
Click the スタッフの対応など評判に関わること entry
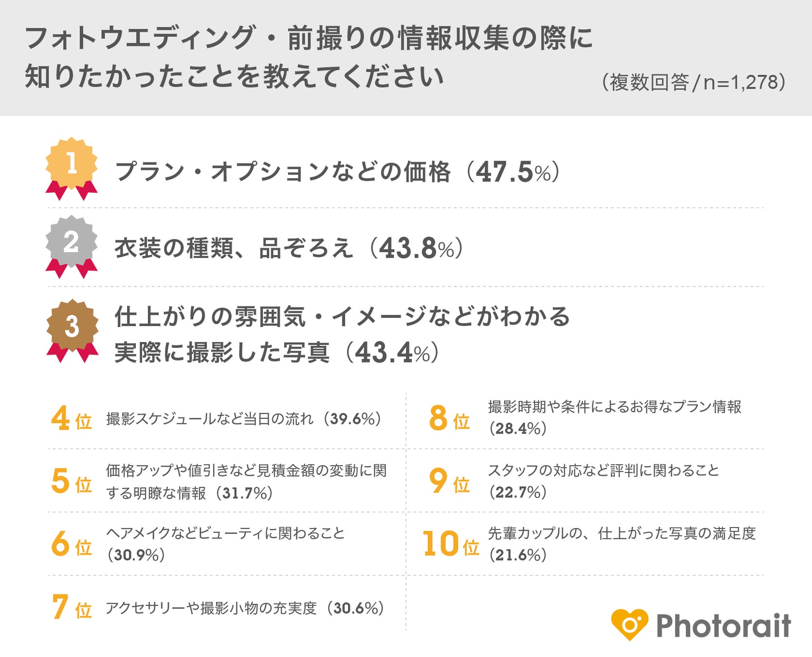pyautogui.click(x=603, y=471)
